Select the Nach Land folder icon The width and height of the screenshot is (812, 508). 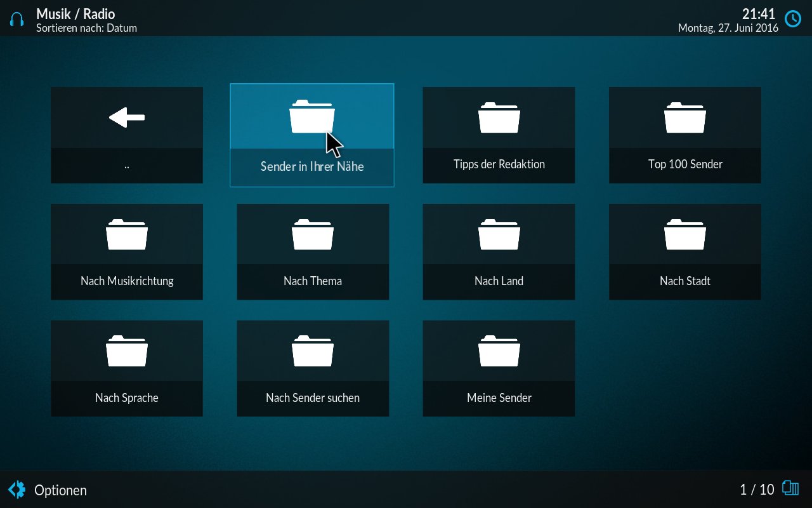tap(499, 234)
